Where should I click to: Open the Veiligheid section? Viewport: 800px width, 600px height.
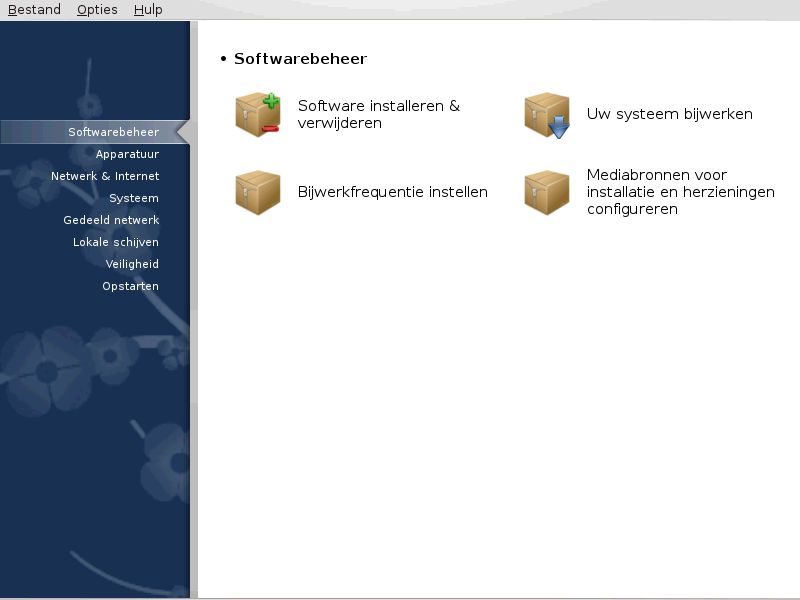(132, 264)
